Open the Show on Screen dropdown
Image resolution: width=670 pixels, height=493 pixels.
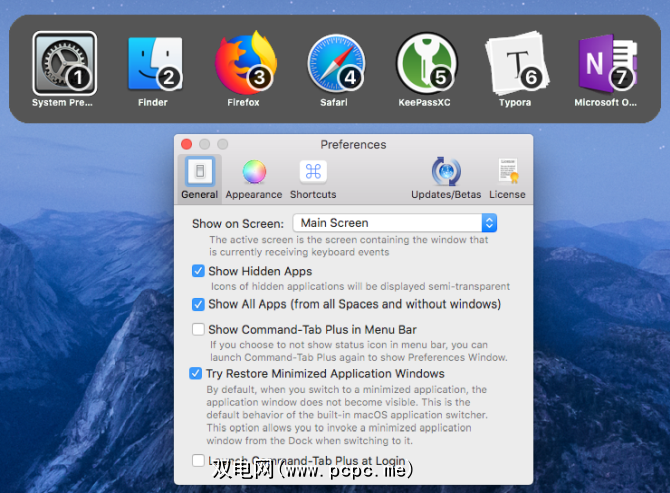[394, 223]
